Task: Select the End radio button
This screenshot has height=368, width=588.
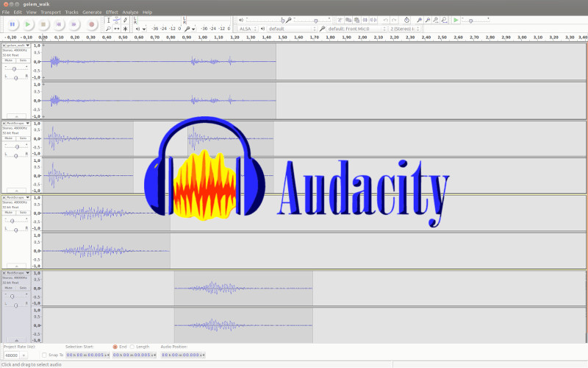Action: pyautogui.click(x=115, y=347)
